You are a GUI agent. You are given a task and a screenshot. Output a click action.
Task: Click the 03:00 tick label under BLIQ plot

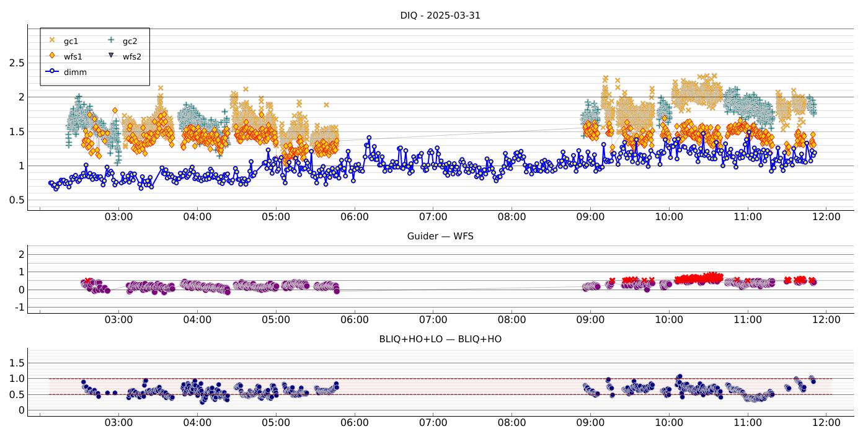118,423
